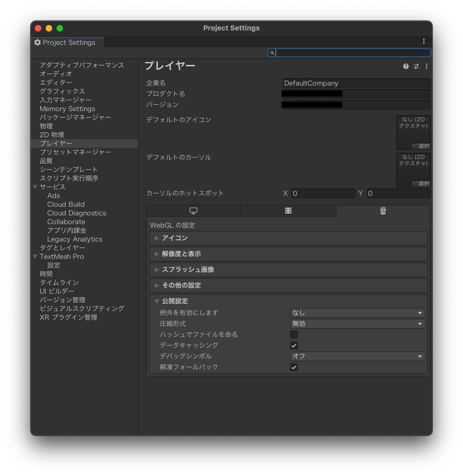Collapse the サービス tree group
The image size is (463, 476).
click(35, 187)
